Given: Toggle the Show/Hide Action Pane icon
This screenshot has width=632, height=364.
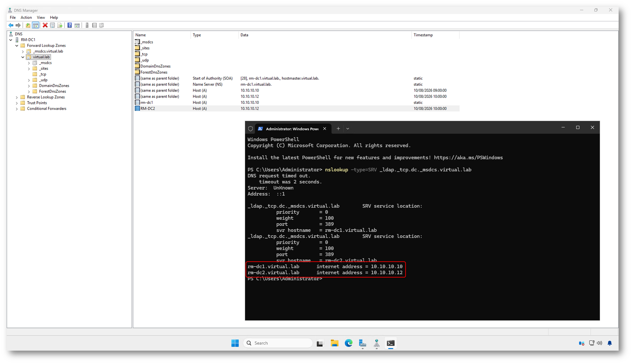Looking at the screenshot, I should pyautogui.click(x=77, y=25).
